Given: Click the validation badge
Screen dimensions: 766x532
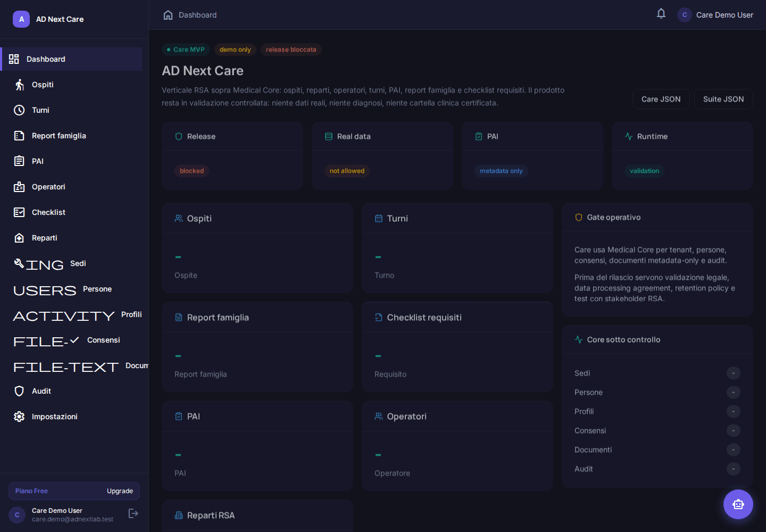Looking at the screenshot, I should click(644, 171).
